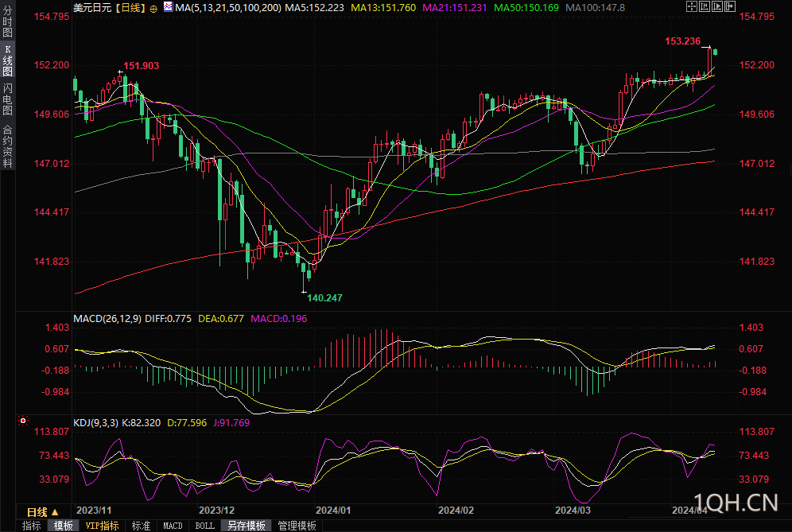Select the 指标 bottom tab
The width and height of the screenshot is (792, 532).
31,526
